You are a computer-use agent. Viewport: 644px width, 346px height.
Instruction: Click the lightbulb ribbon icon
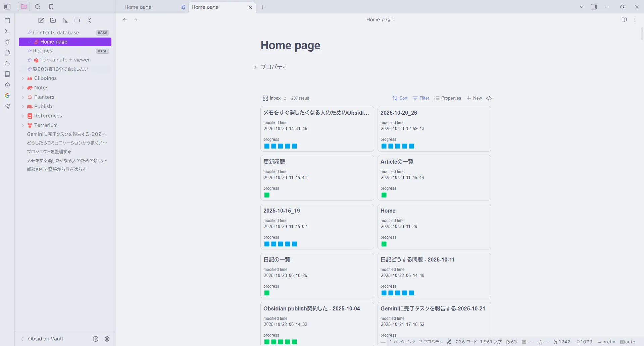(7, 42)
